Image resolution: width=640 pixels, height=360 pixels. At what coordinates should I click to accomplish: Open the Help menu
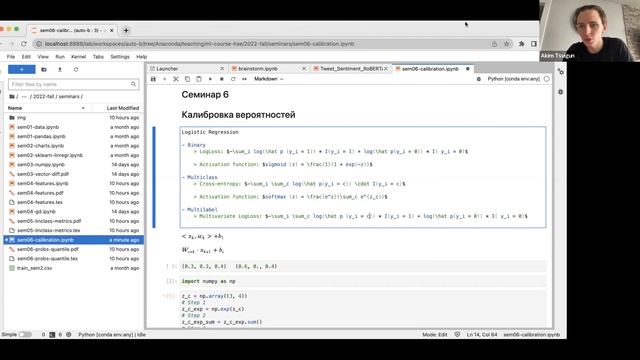pyautogui.click(x=142, y=57)
